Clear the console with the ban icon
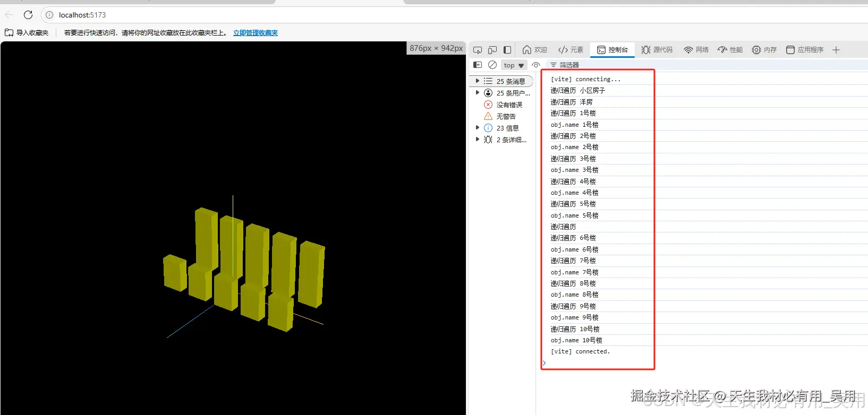The height and width of the screenshot is (415, 868). [x=492, y=65]
